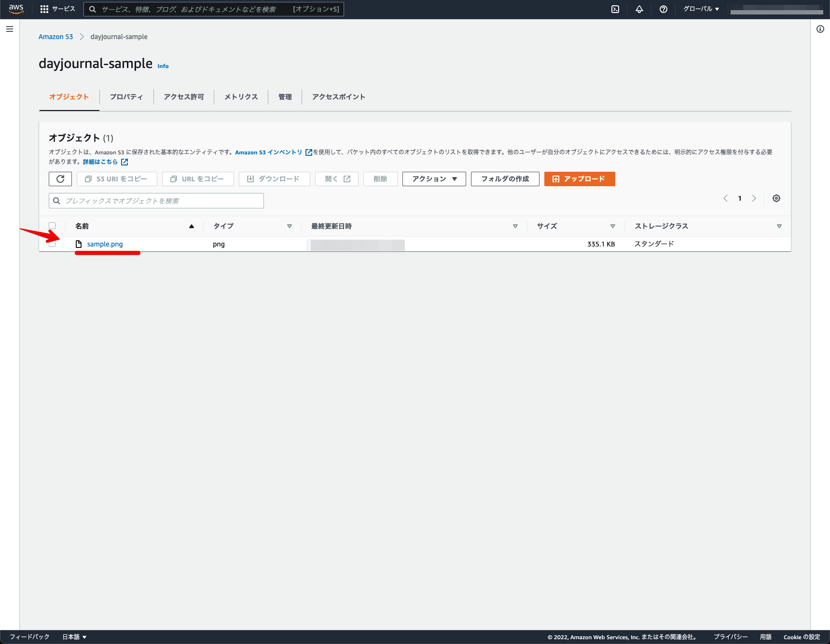Screen dimensions: 830x644
Task: Click the png type cell
Action: coord(219,244)
